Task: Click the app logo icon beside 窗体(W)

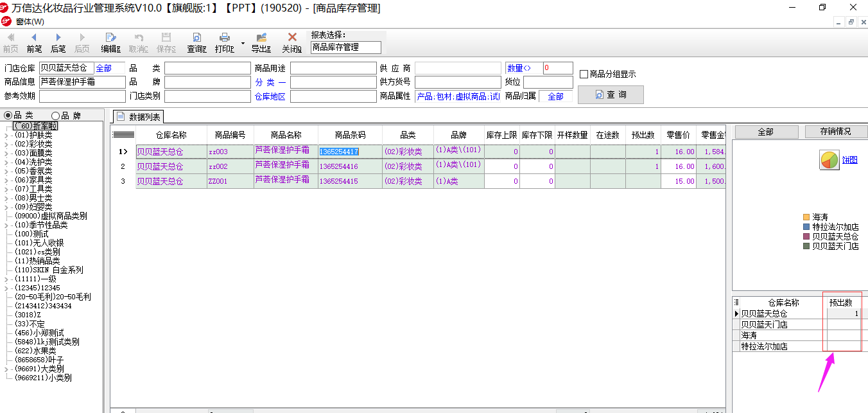Action: pos(6,21)
